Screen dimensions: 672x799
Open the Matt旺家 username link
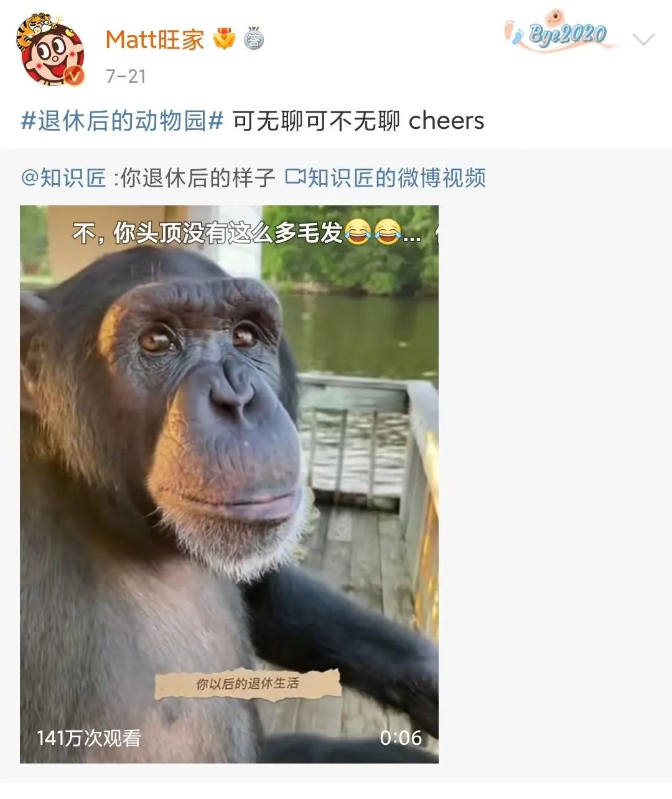(x=154, y=40)
